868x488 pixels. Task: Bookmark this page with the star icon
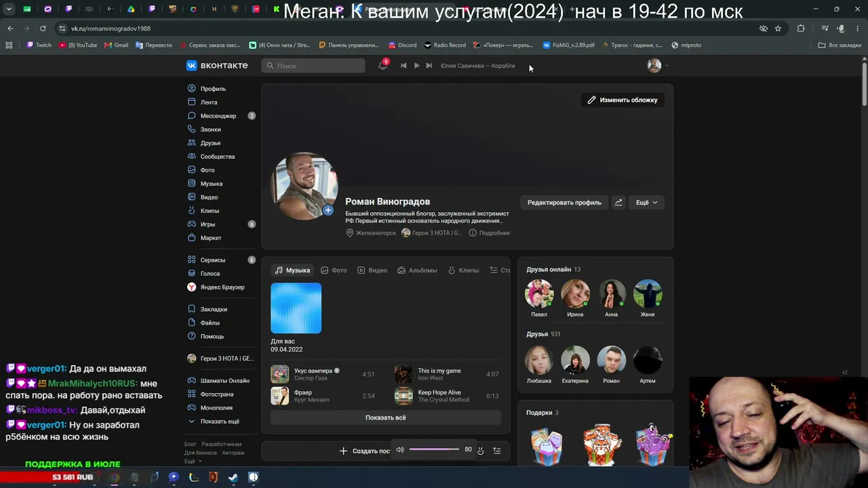point(778,28)
